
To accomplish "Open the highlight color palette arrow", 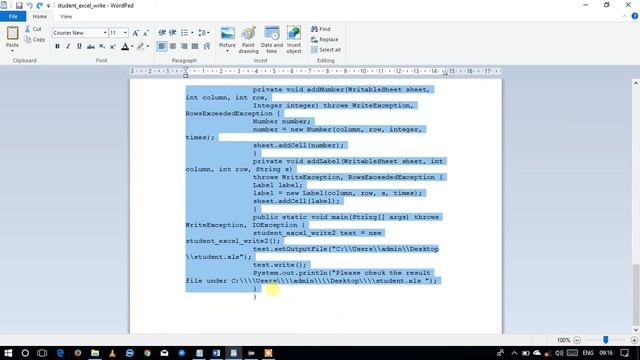I will tap(148, 47).
